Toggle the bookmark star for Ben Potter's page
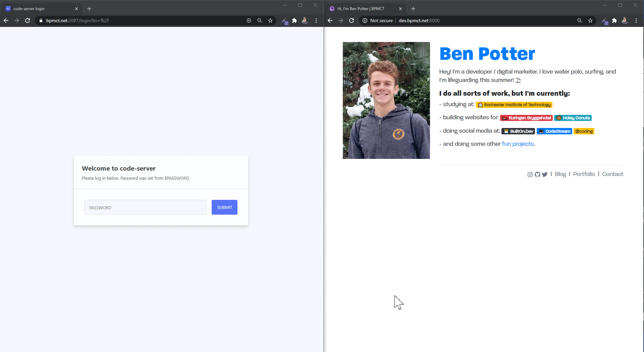The height and width of the screenshot is (352, 644). click(590, 20)
